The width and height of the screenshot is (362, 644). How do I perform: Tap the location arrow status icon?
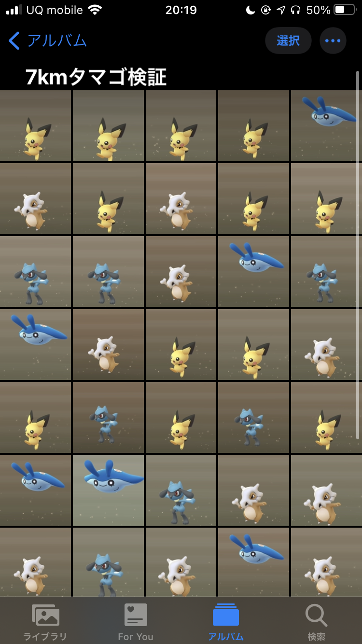coord(281,10)
